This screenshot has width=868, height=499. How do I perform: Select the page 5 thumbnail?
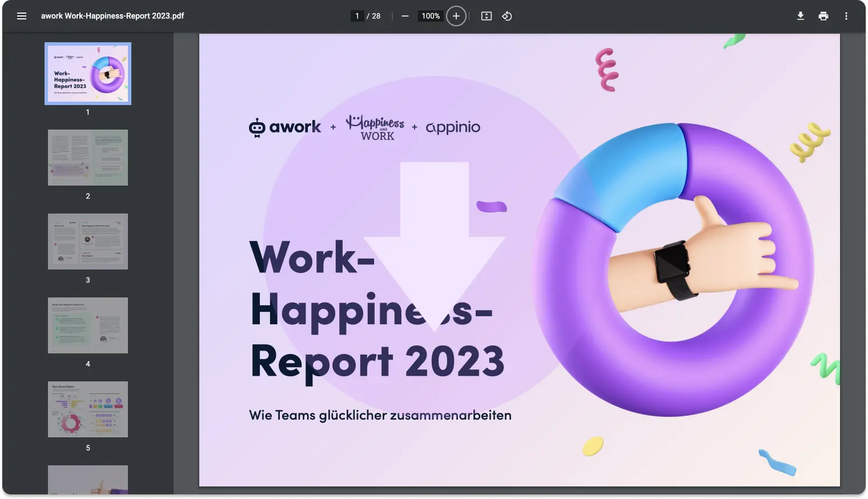click(x=88, y=409)
